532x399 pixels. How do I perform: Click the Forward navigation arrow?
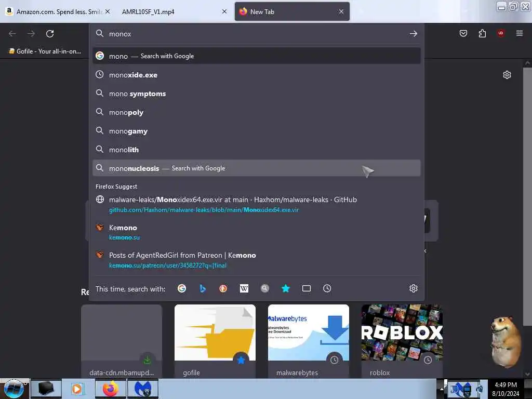click(x=31, y=34)
